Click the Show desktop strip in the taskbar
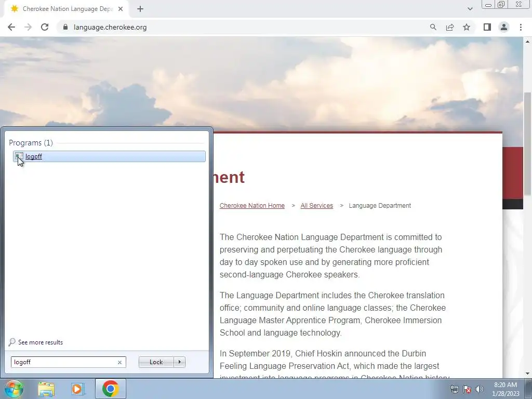The image size is (532, 399). click(x=528, y=389)
